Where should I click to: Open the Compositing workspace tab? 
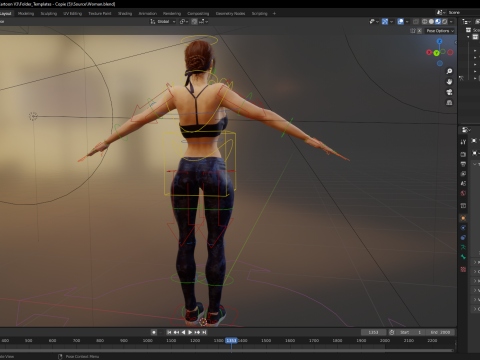click(x=198, y=14)
